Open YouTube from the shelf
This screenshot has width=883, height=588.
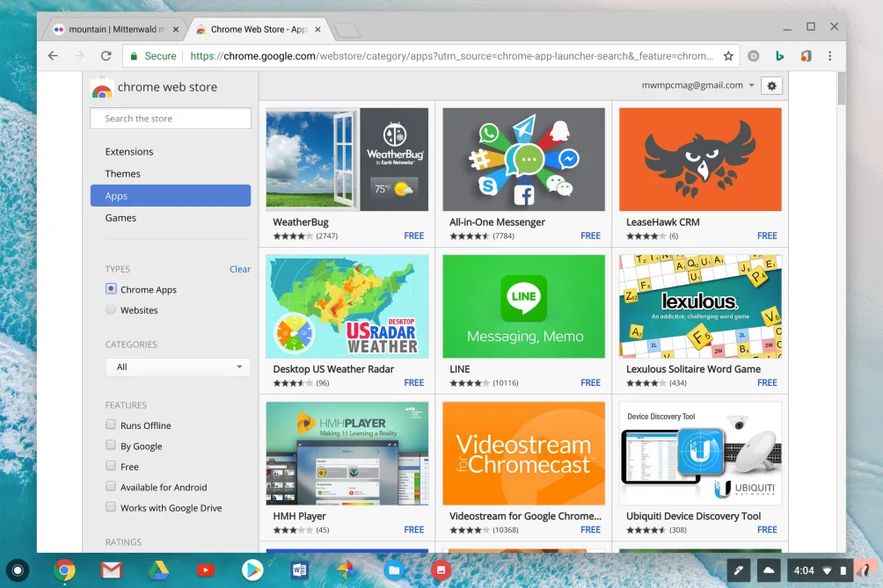click(x=206, y=570)
